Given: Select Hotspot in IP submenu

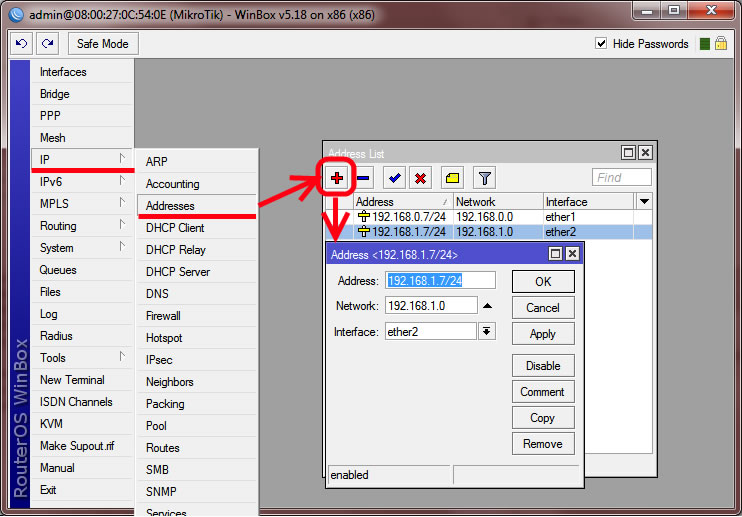Looking at the screenshot, I should 197,338.
